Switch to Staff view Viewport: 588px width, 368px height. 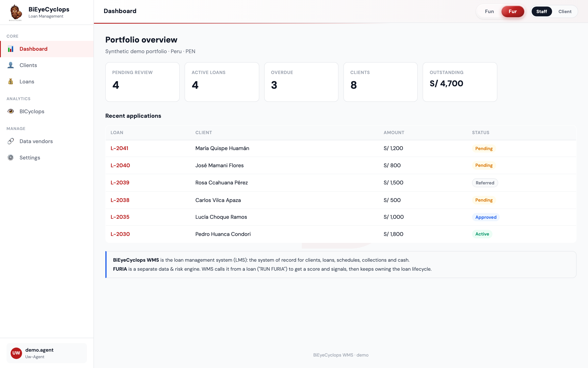[542, 11]
